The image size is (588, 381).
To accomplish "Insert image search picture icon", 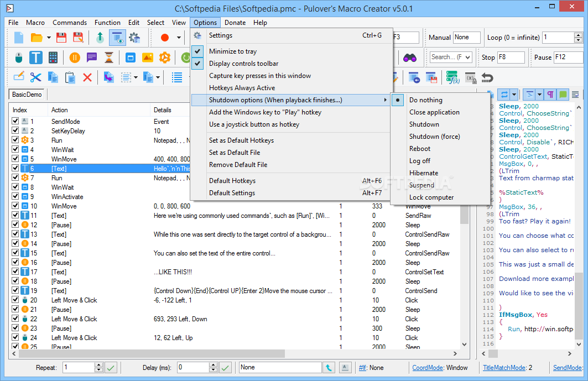I will (147, 58).
